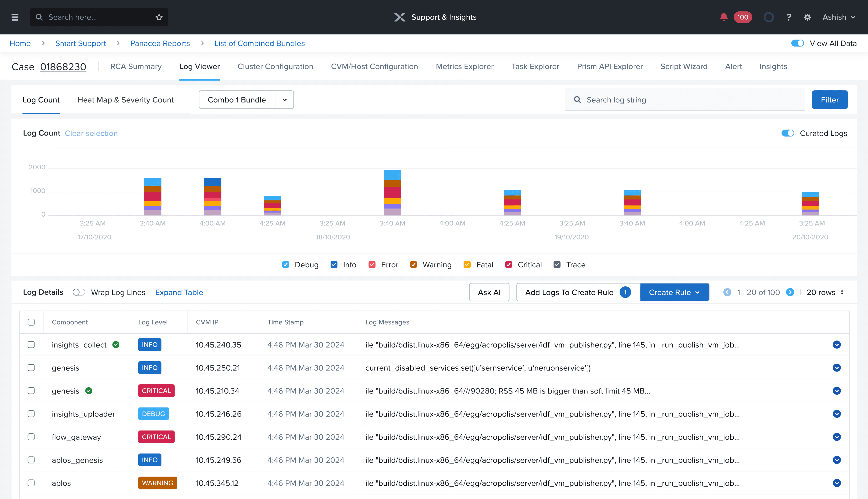Click the star favorites icon in search bar
Image resolution: width=868 pixels, height=499 pixels.
159,17
